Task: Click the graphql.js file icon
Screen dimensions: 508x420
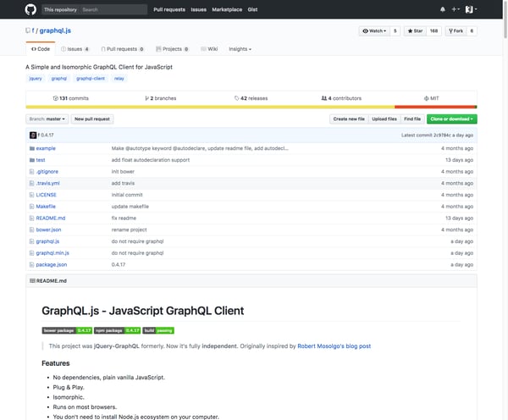Action: [x=32, y=241]
